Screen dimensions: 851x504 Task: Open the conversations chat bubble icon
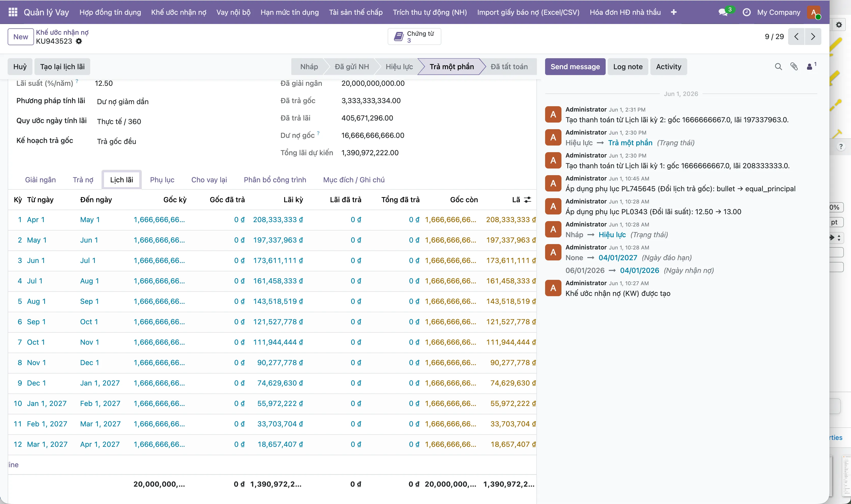point(723,12)
